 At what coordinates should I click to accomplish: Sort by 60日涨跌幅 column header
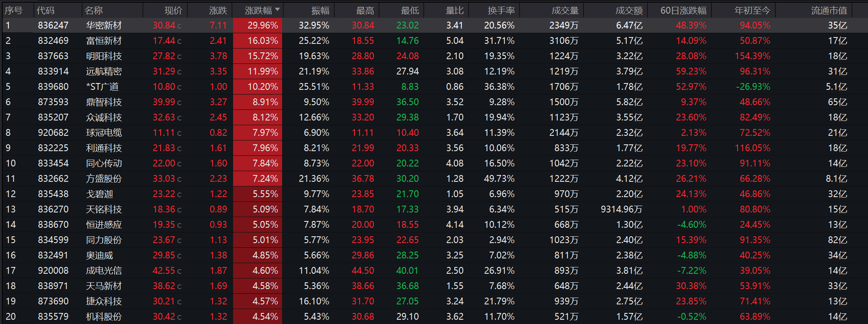pos(683,10)
